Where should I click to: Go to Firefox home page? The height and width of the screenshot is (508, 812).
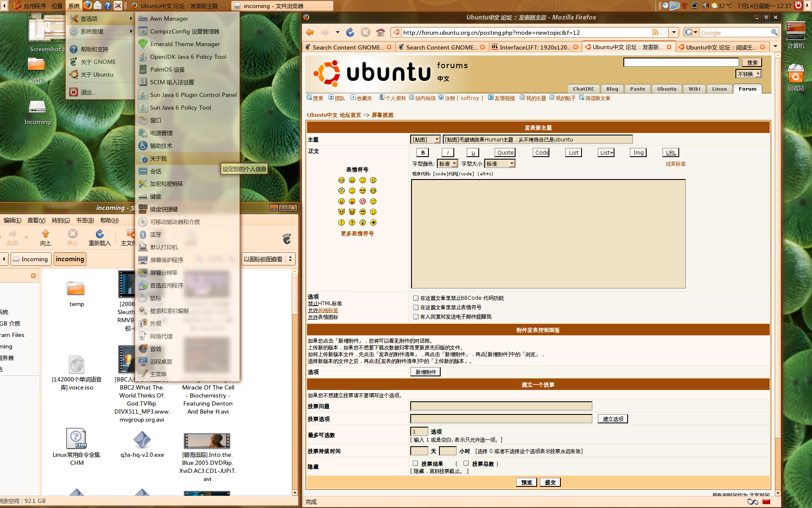click(381, 33)
